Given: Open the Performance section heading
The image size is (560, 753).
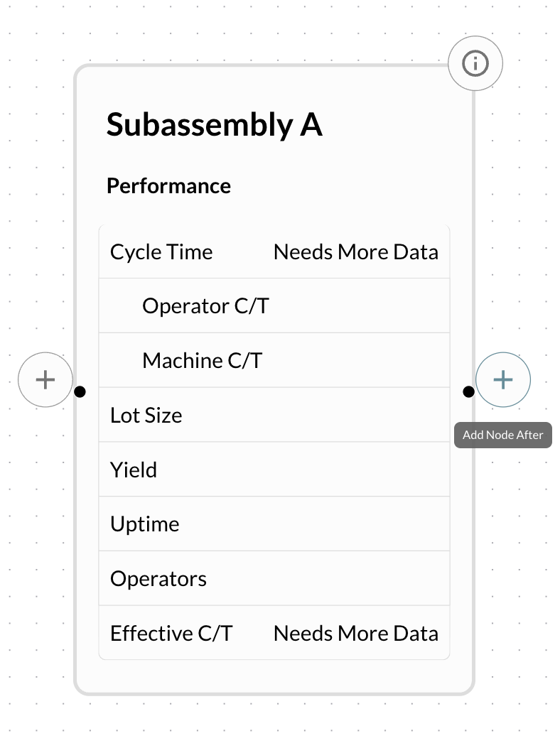Looking at the screenshot, I should pos(168,185).
